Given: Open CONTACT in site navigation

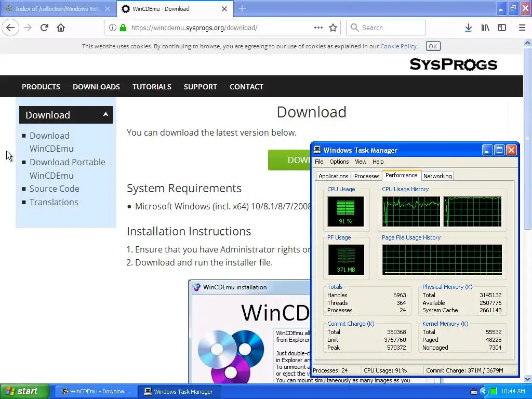Looking at the screenshot, I should coord(246,87).
